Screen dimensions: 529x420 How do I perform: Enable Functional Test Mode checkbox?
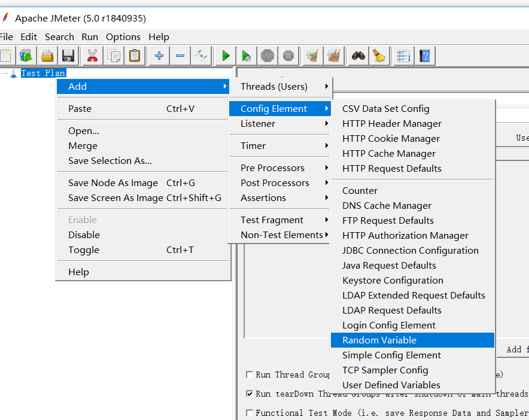pos(250,413)
